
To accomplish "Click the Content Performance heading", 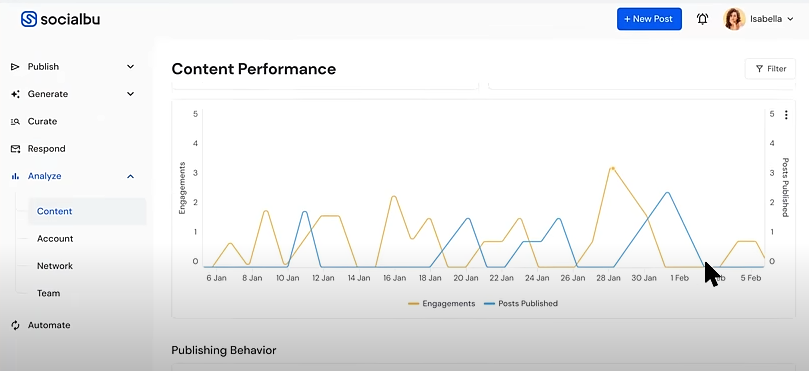I will point(254,69).
